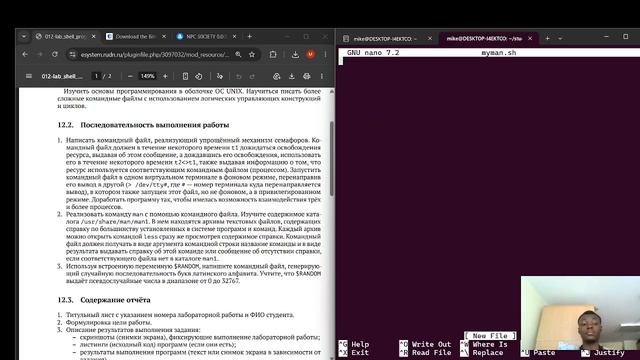Switch to the NPC SOCIETY browser tab
Screen dimensions: 640x360
(206, 37)
